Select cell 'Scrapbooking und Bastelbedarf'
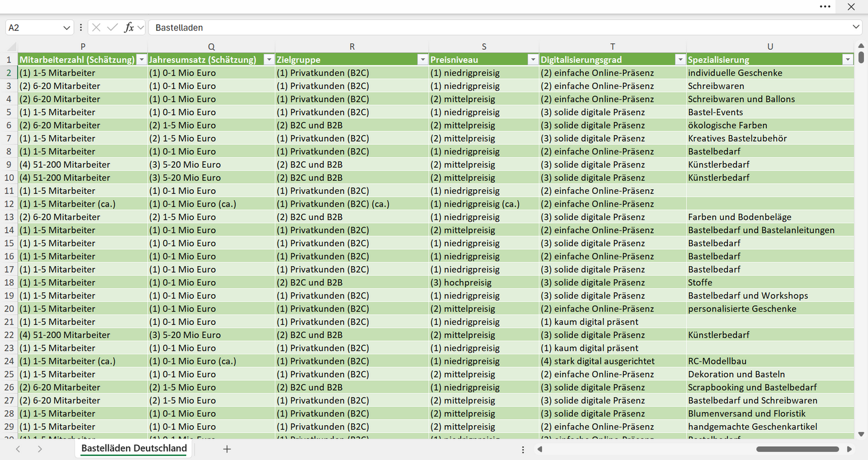Screen dimensions: 868x460 point(770,387)
